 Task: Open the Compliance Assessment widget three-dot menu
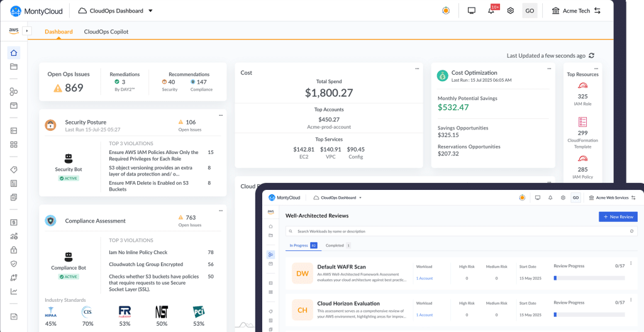[x=220, y=210]
